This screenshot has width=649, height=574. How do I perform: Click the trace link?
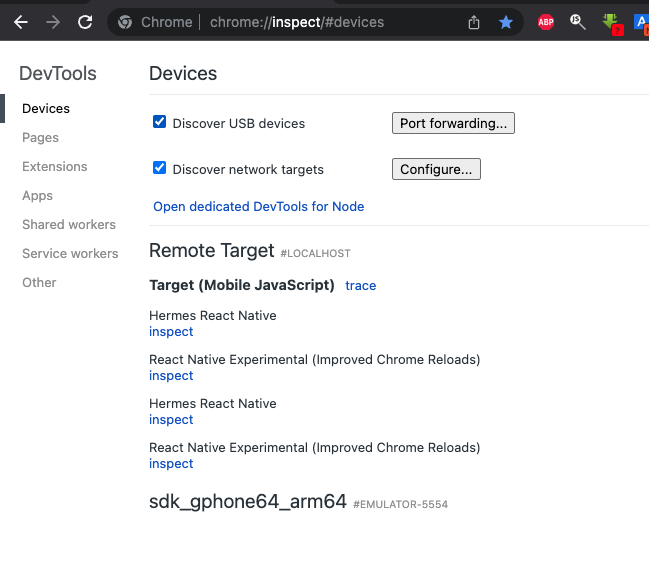point(361,286)
